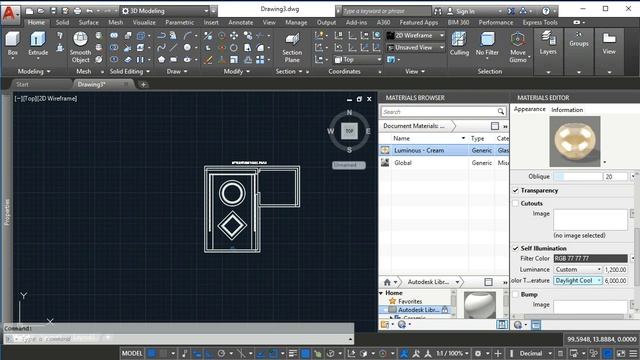Click the Print icon in quick access toolbar
Screen dimensions: 640x360
(x=77, y=11)
